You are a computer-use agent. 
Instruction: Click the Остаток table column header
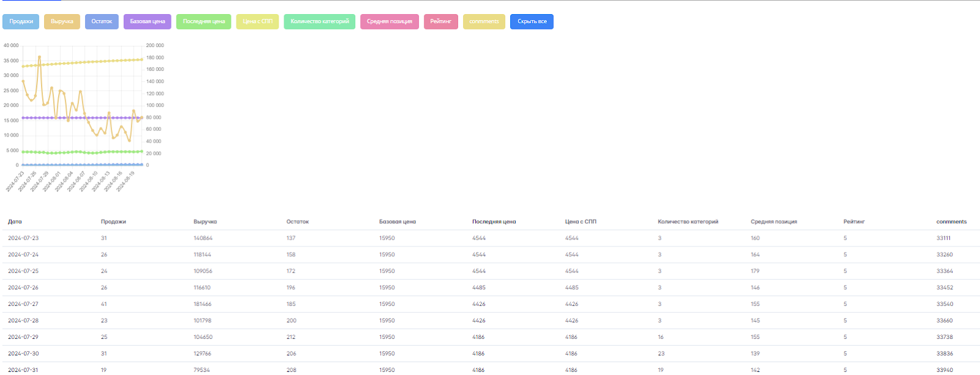[298, 221]
